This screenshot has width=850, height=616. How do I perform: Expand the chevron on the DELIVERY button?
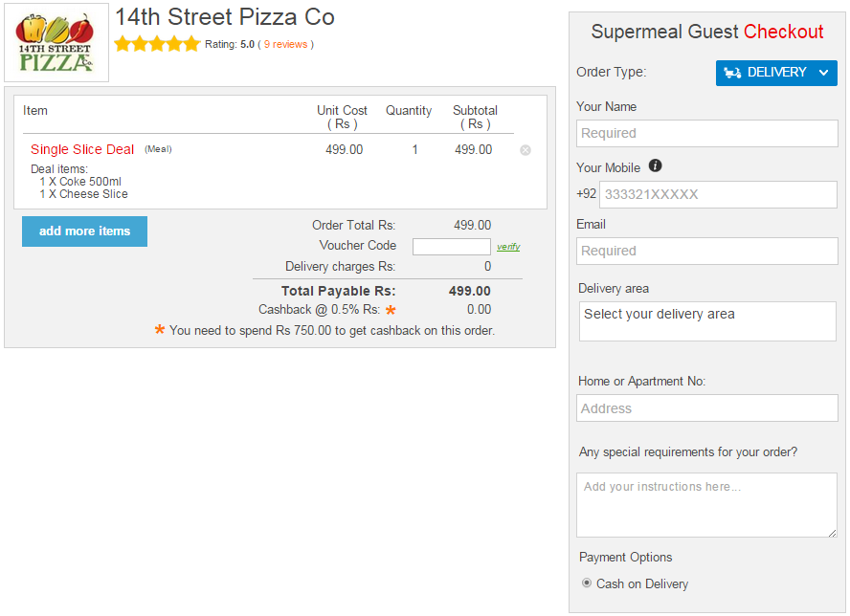pos(823,72)
